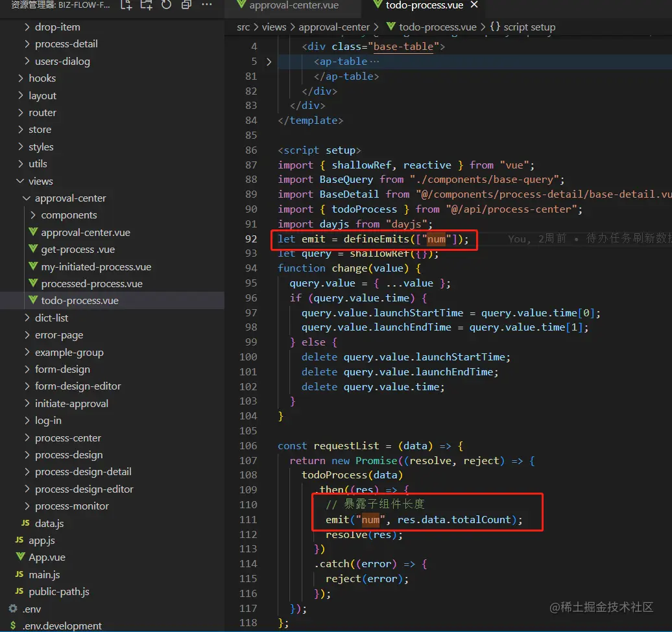Viewport: 672px width, 632px height.
Task: Open main.js file
Action: 43,574
